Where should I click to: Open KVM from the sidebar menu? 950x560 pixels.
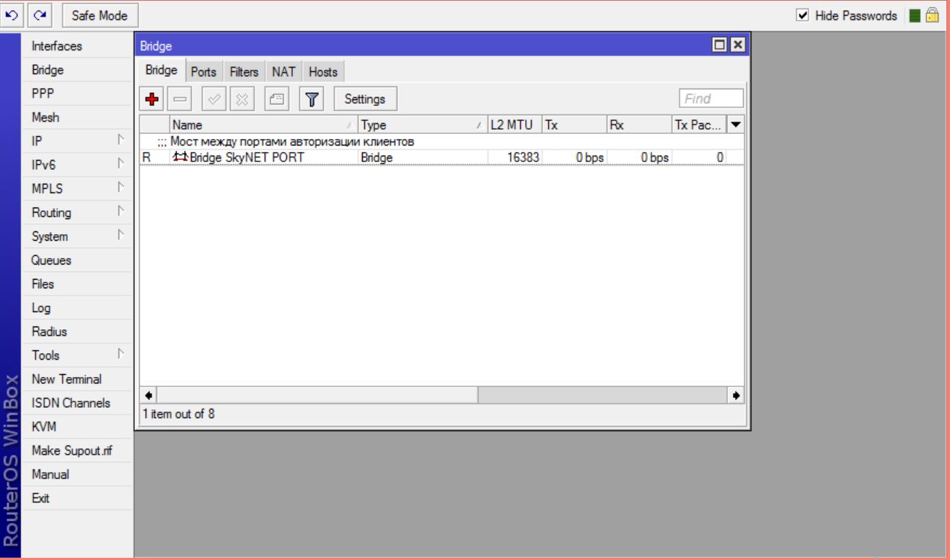77,427
